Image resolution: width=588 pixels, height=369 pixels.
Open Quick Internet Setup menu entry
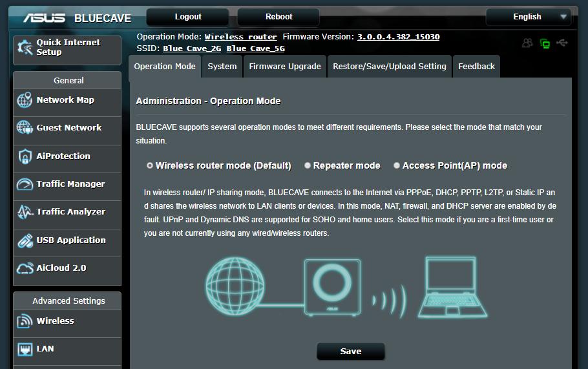67,50
